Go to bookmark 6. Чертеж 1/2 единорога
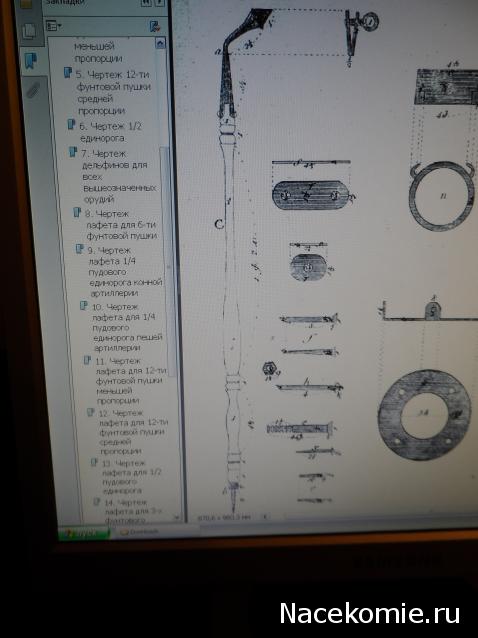478x638 pixels. pyautogui.click(x=110, y=132)
